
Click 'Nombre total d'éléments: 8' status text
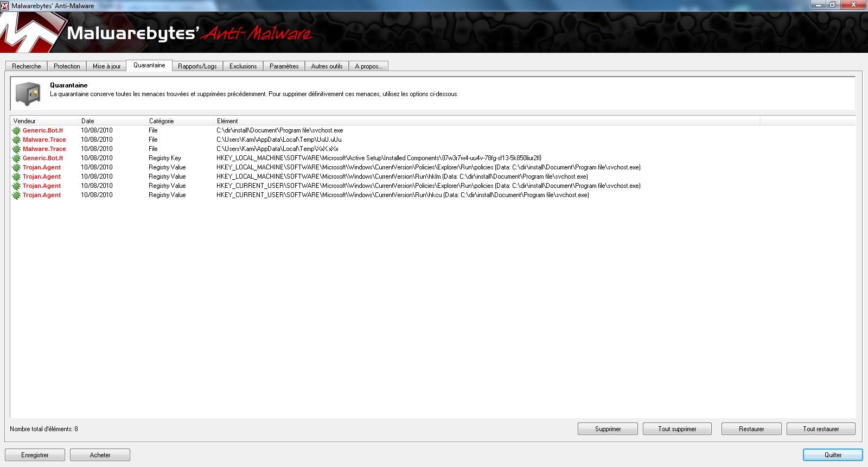pyautogui.click(x=44, y=429)
